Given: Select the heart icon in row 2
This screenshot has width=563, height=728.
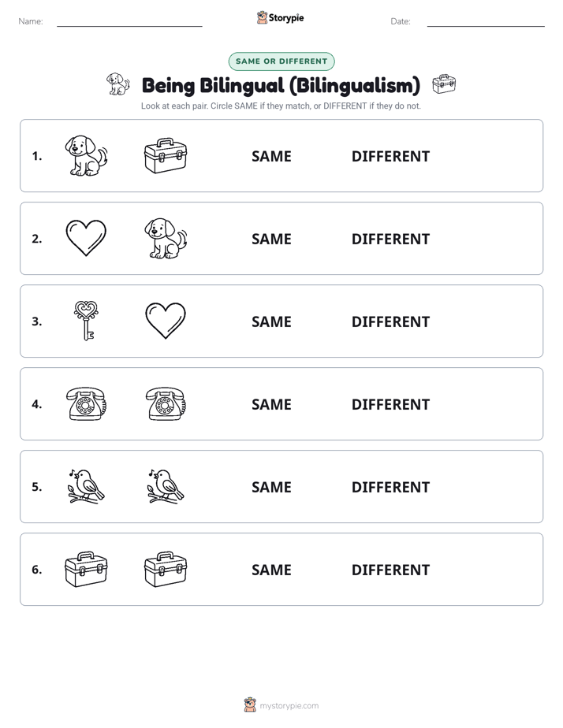Looking at the screenshot, I should [x=86, y=238].
